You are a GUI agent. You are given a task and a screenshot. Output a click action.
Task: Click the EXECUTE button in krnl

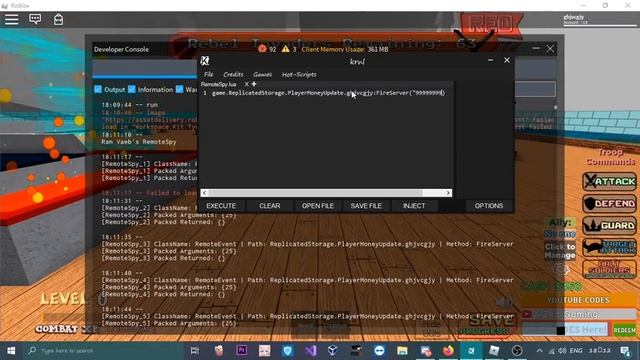221,206
